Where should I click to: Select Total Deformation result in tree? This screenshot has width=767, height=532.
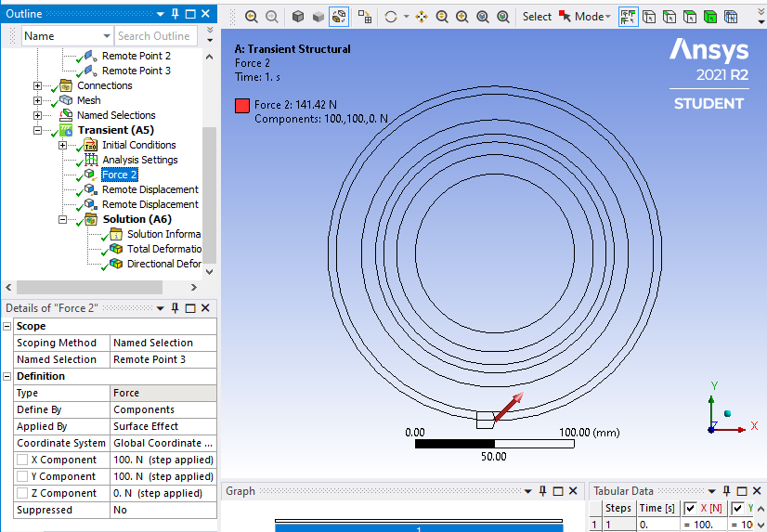[x=163, y=249]
